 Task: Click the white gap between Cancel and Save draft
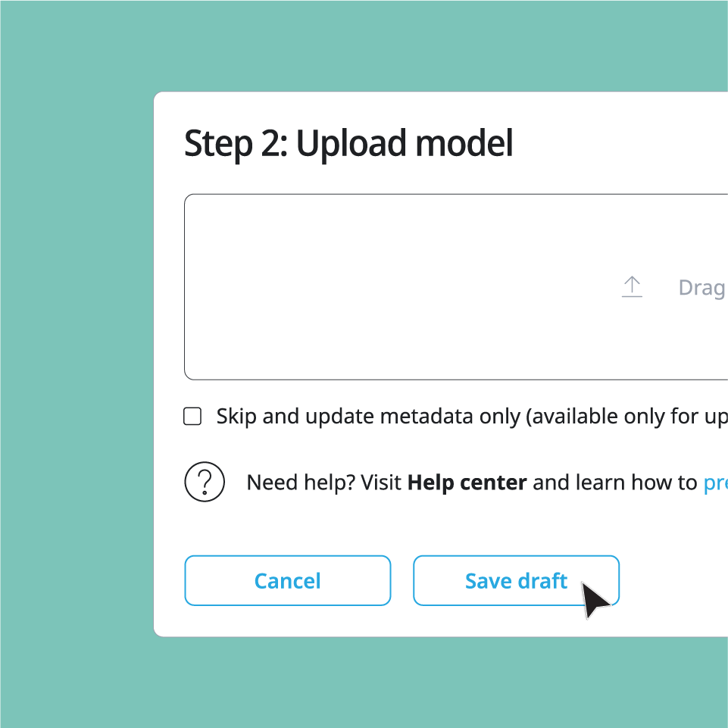(x=401, y=581)
